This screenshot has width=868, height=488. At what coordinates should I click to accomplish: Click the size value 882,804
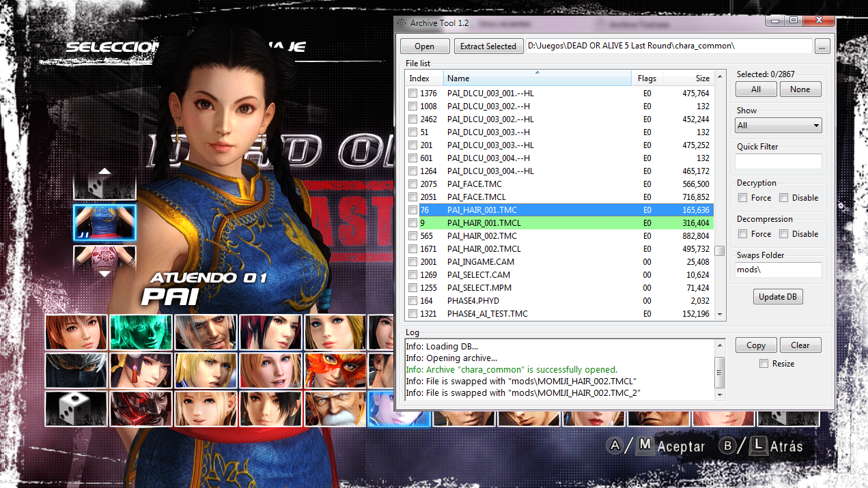click(696, 236)
